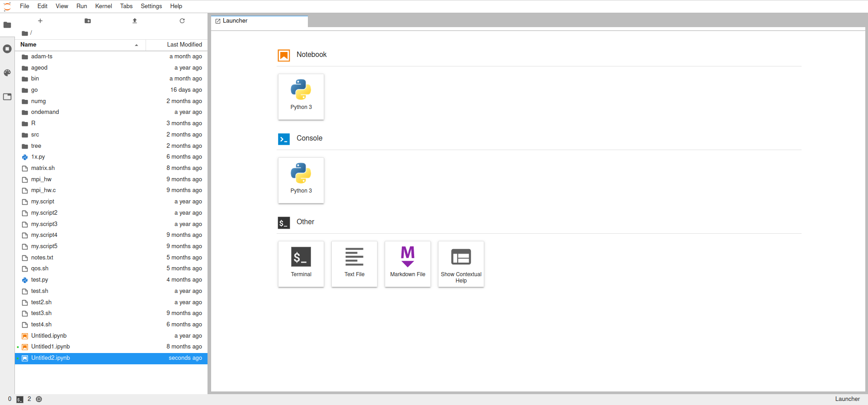Viewport: 868px width, 405px height.
Task: Select the test.sh file
Action: 111,291
